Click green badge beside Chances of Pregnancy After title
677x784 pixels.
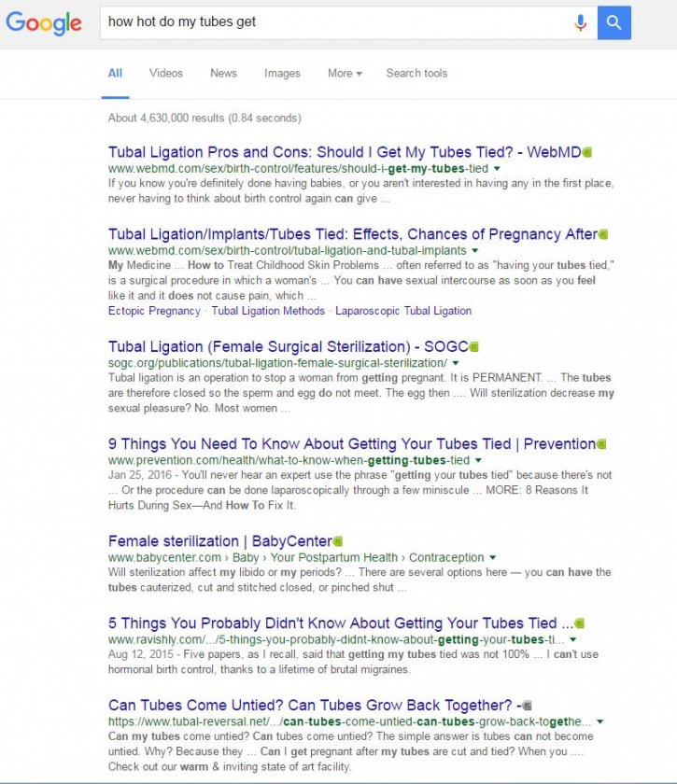coord(603,234)
